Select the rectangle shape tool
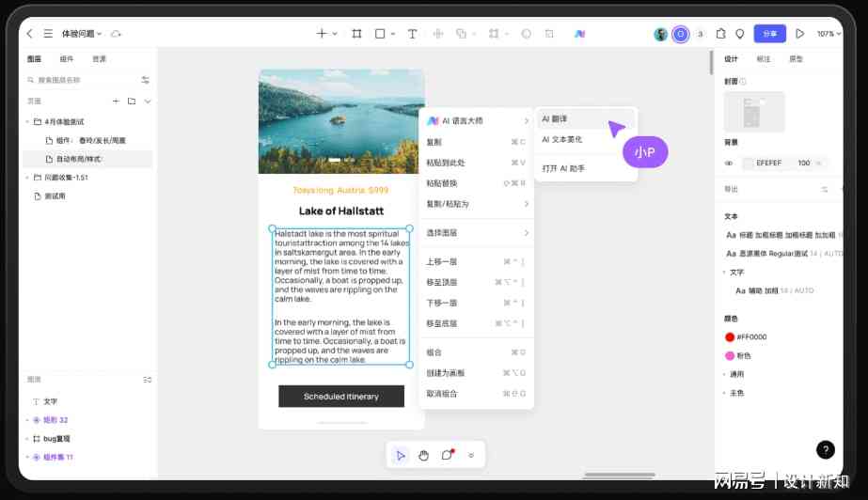 click(x=380, y=34)
